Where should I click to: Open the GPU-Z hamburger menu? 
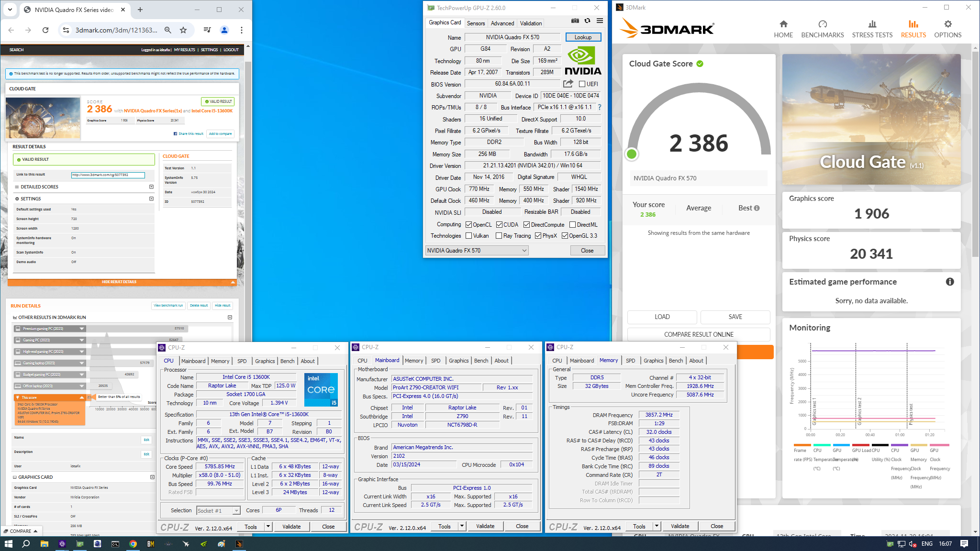[600, 21]
